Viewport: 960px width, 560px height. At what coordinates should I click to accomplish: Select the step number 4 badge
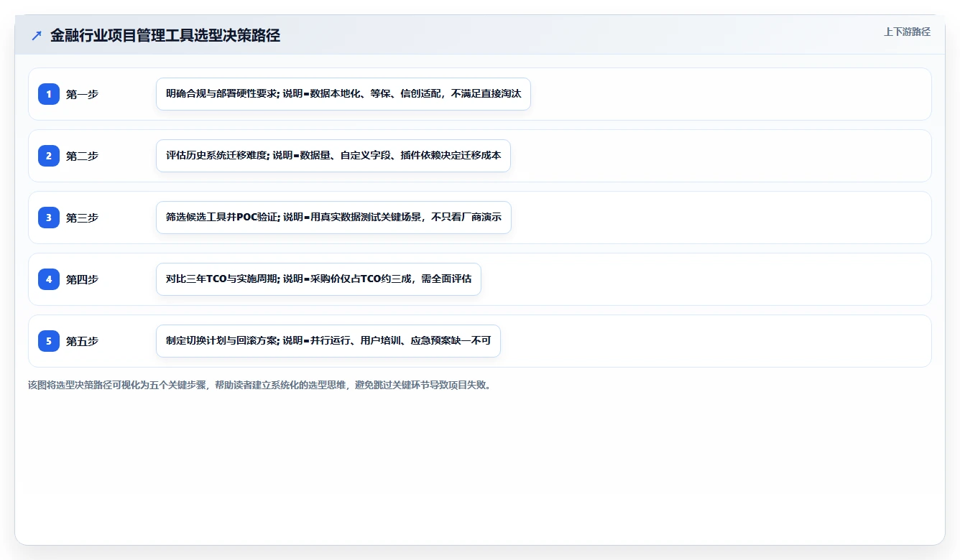pos(49,279)
